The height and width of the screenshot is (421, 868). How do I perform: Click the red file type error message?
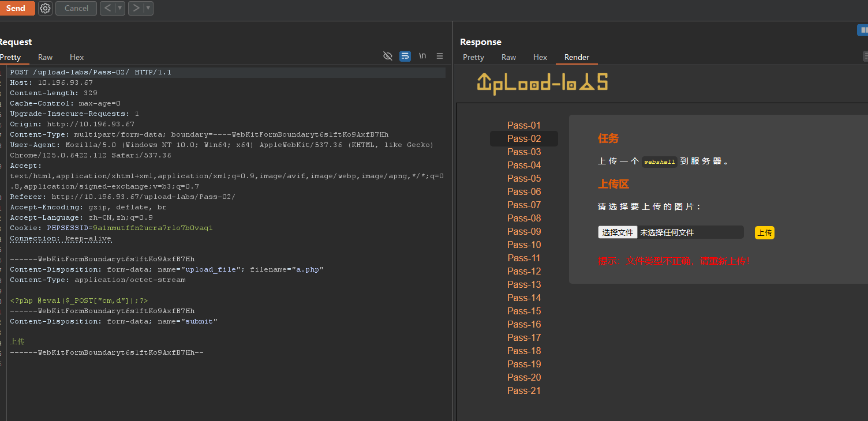pos(674,261)
